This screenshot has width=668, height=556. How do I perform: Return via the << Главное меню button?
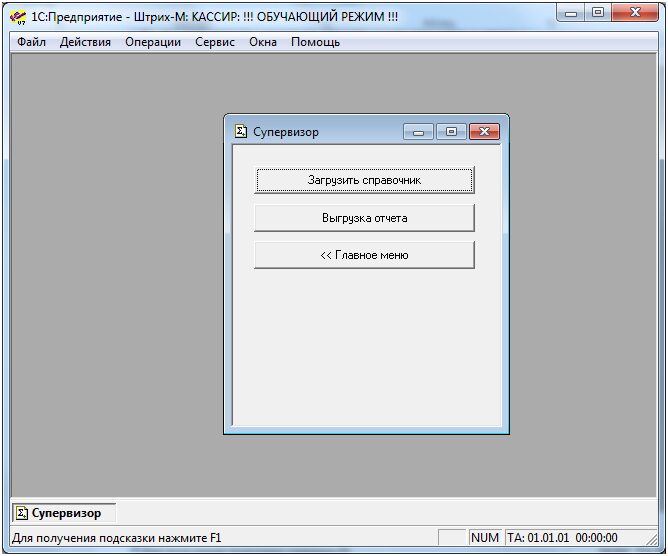click(364, 255)
